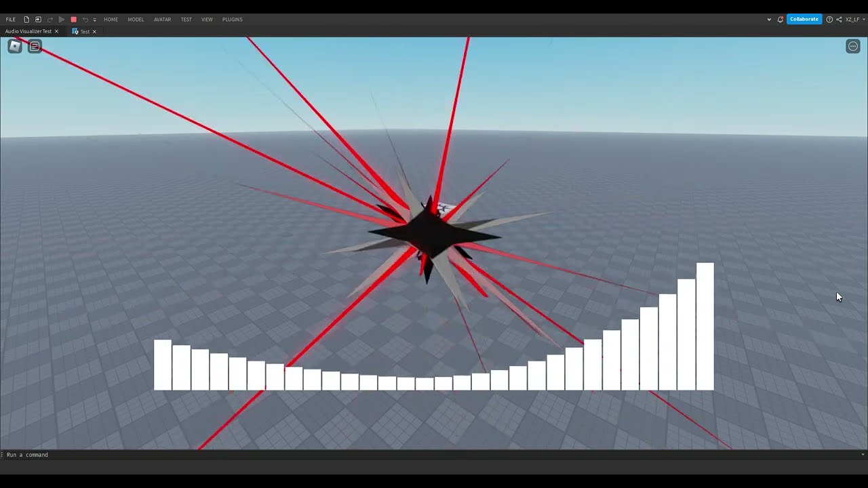Open the in-game chat icon
The width and height of the screenshot is (868, 488).
point(35,46)
